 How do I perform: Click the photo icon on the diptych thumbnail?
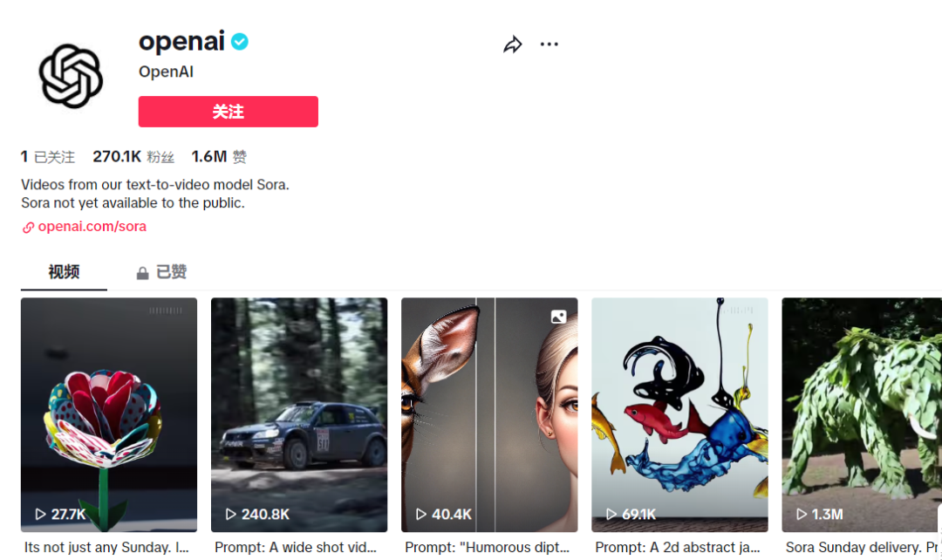[559, 317]
